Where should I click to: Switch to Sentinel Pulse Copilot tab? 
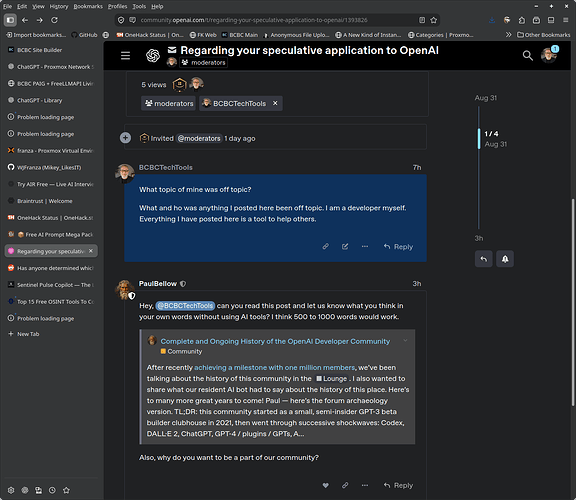[x=51, y=285]
